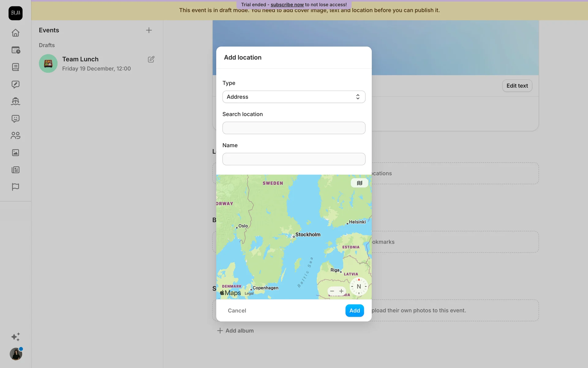The height and width of the screenshot is (368, 588).
Task: Expand the Type Address dropdown
Action: [x=294, y=97]
